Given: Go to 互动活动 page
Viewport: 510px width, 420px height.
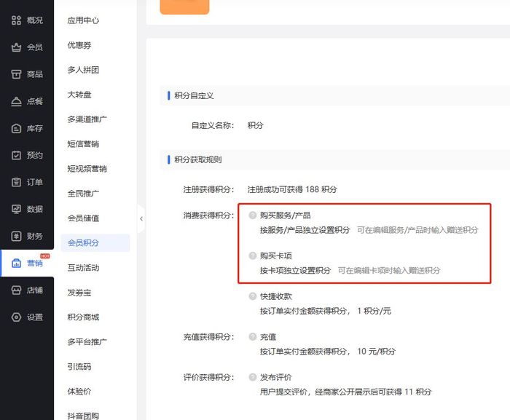Looking at the screenshot, I should (83, 268).
